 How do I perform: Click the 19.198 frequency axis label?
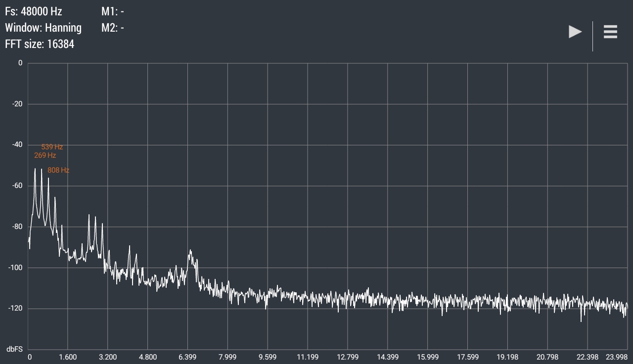[x=507, y=357]
